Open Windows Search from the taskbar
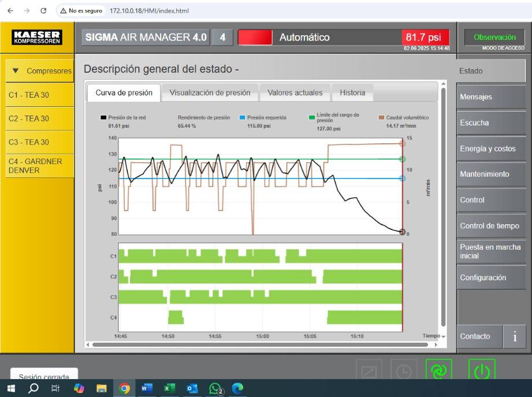The width and height of the screenshot is (532, 397). coord(33,388)
